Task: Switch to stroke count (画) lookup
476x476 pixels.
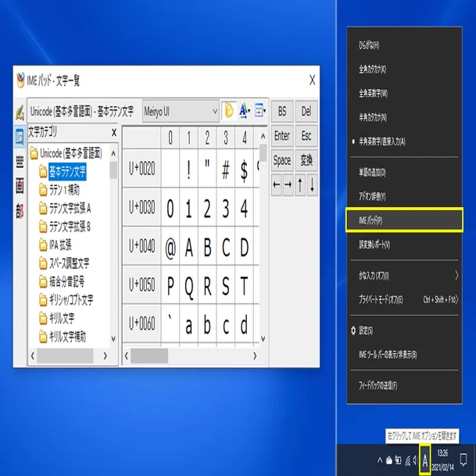Action: click(x=20, y=186)
